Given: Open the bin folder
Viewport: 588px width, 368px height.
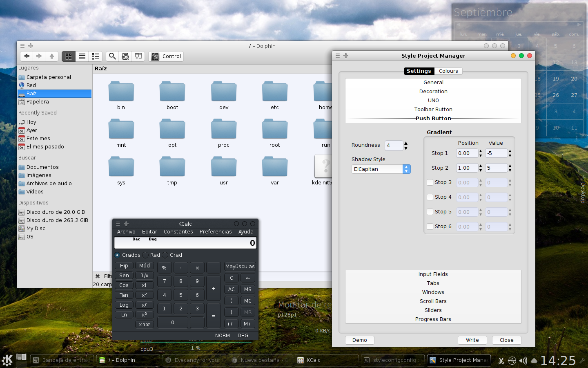Looking at the screenshot, I should pos(121,95).
